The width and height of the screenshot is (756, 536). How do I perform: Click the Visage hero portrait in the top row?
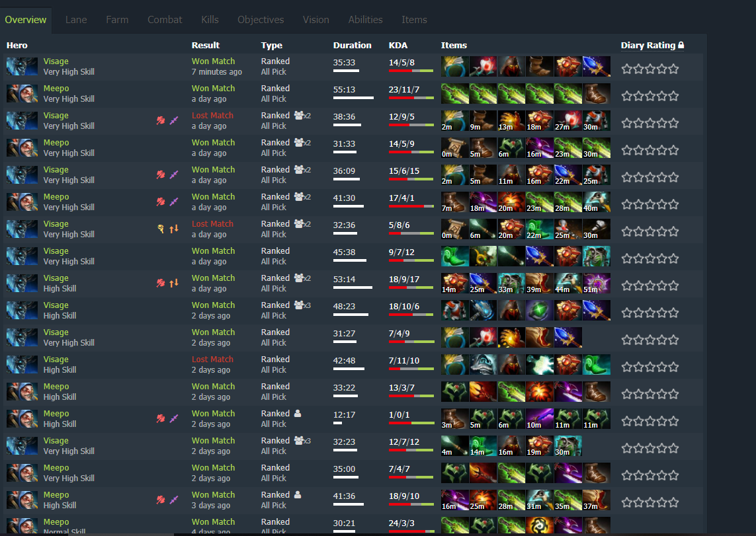click(x=22, y=67)
